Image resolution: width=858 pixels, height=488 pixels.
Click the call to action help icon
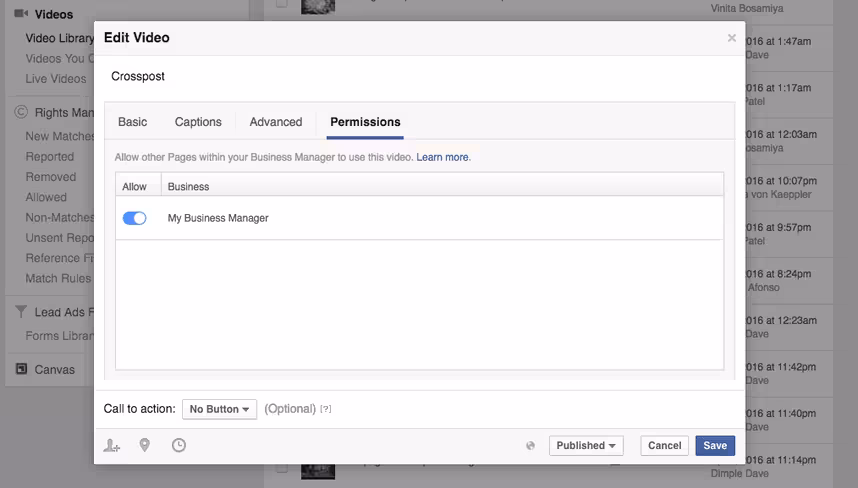[x=326, y=409]
